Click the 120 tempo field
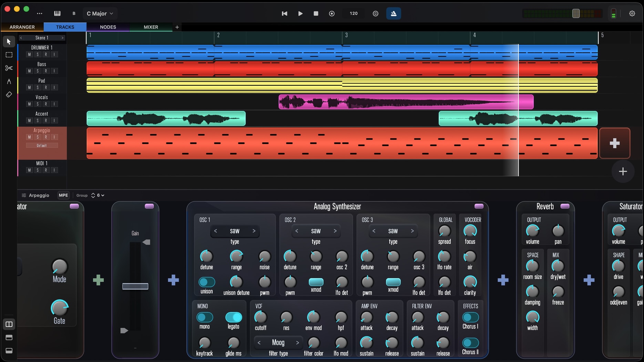 tap(354, 13)
